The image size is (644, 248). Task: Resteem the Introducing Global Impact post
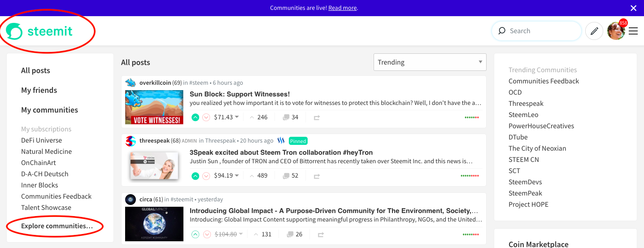(x=321, y=235)
